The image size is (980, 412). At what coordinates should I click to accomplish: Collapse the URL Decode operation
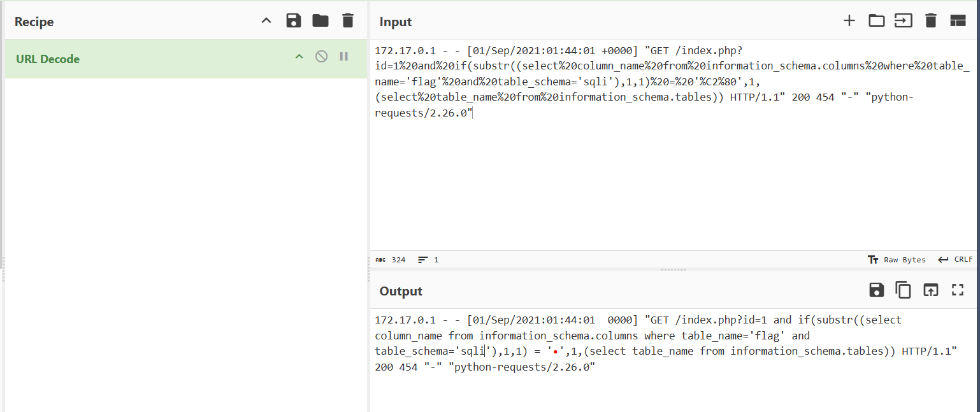tap(299, 57)
